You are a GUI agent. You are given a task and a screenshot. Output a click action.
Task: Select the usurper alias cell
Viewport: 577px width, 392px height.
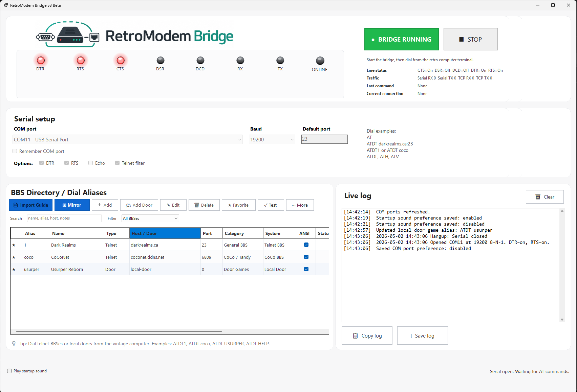coord(36,269)
